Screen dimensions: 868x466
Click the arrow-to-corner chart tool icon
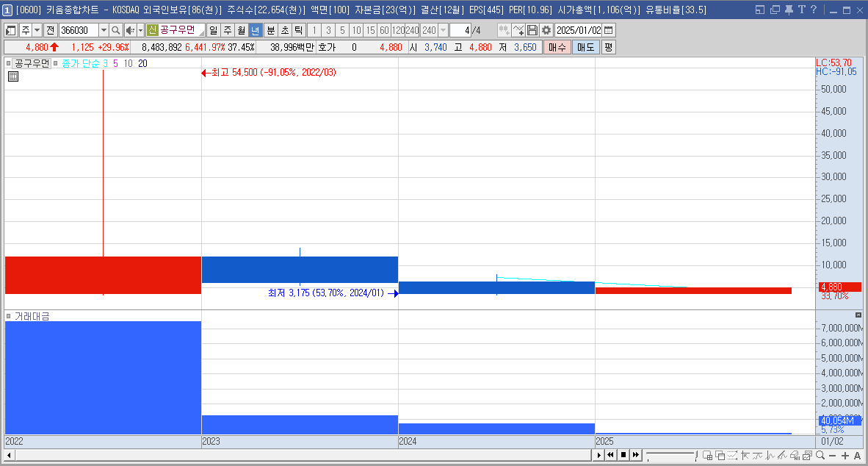pos(745,456)
